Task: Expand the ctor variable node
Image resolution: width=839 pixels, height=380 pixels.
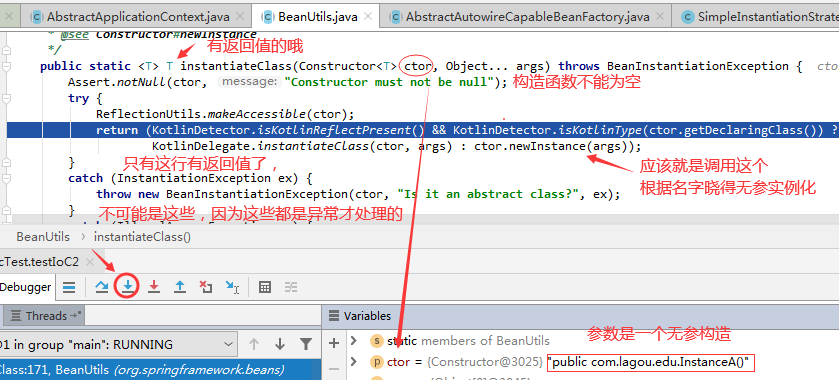Action: coord(353,362)
